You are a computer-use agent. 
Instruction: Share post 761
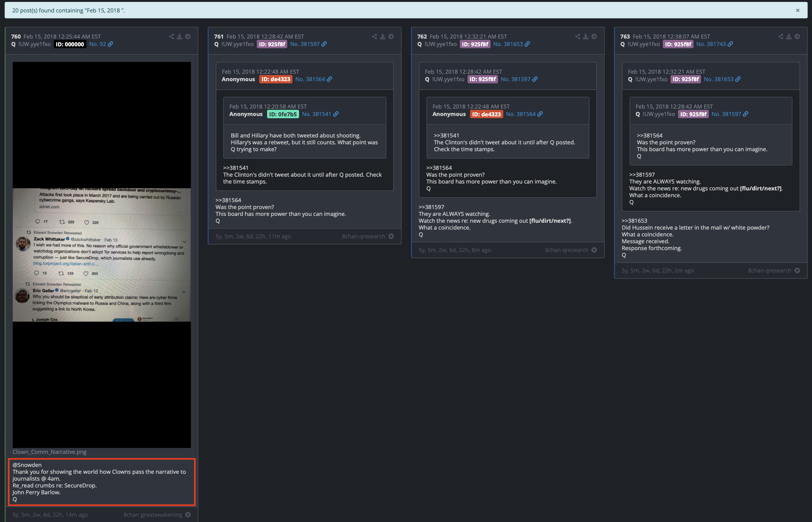(374, 36)
